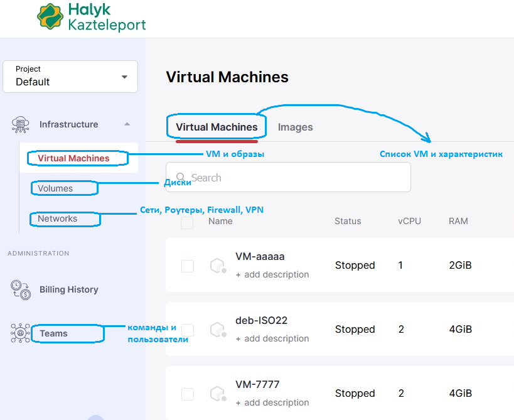Image resolution: width=514 pixels, height=420 pixels.
Task: Click the Halyk Kazteleport logo
Action: (91, 17)
